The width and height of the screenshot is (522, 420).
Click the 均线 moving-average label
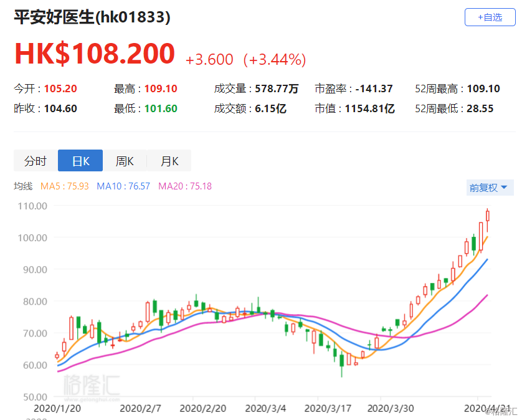click(x=23, y=186)
